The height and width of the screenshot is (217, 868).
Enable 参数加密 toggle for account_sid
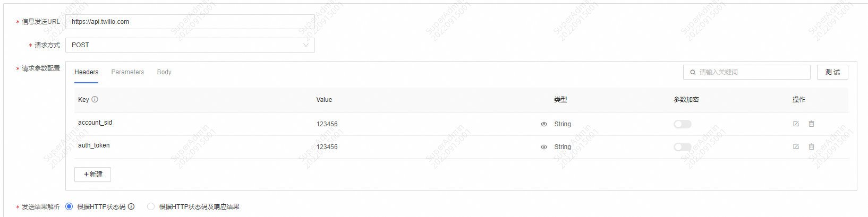(x=682, y=124)
